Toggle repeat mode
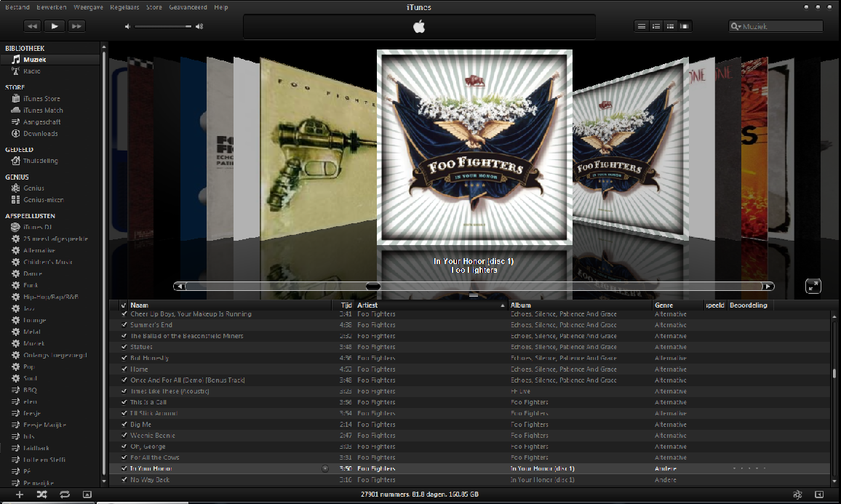841x504 pixels. tap(65, 495)
